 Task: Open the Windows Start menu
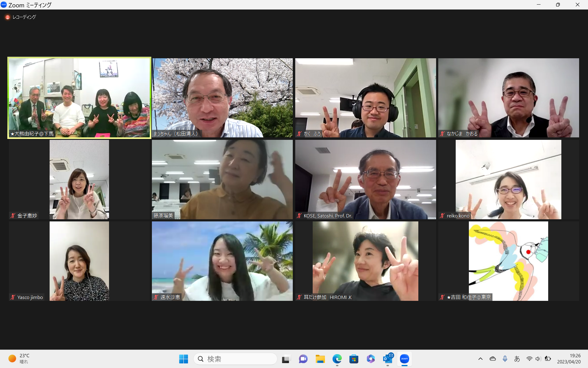pyautogui.click(x=183, y=359)
